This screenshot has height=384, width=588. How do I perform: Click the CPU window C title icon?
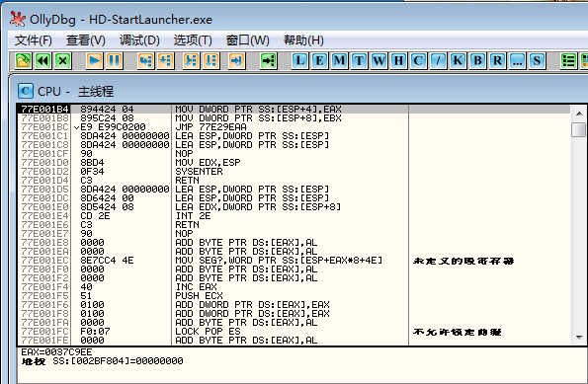coord(26,91)
